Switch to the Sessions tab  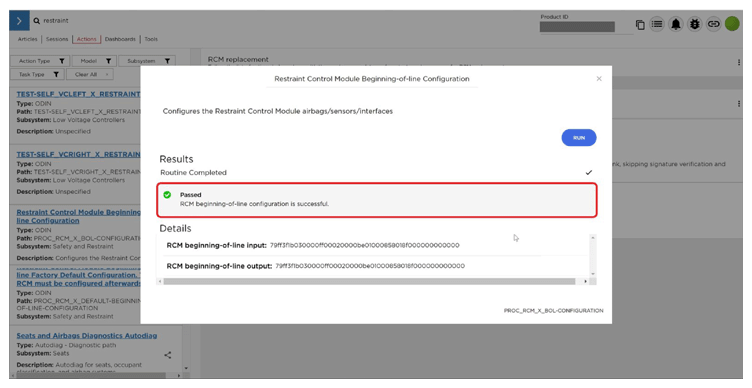click(57, 39)
